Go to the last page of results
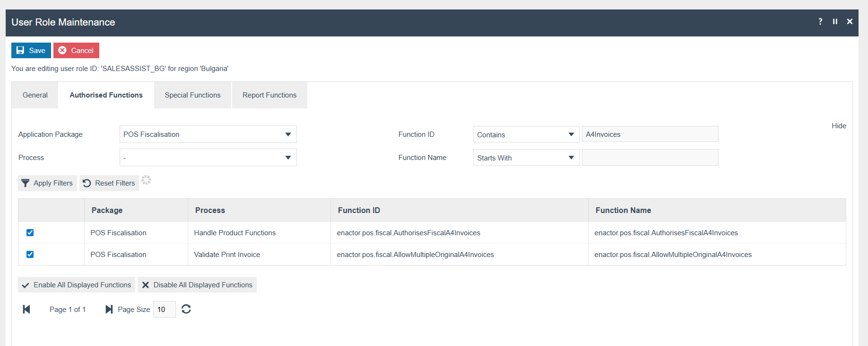 [x=109, y=309]
